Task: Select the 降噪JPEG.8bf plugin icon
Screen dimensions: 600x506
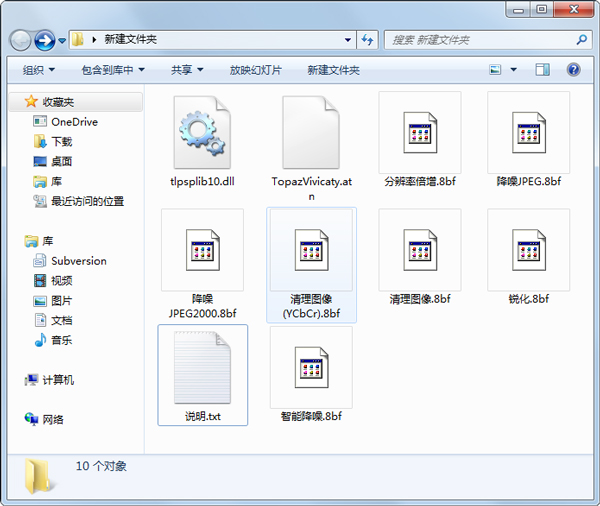Action: tap(528, 132)
